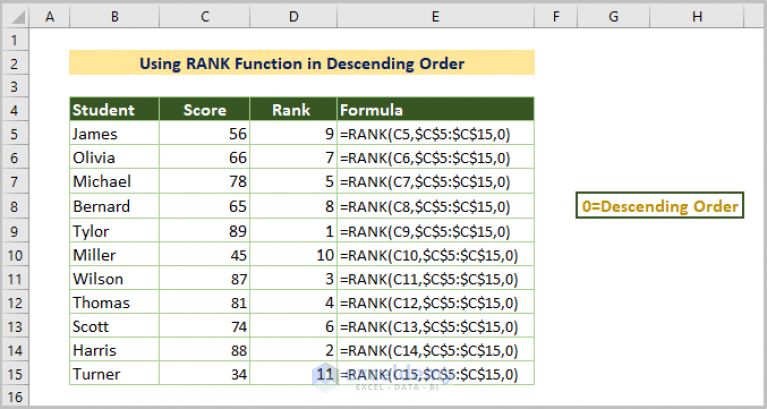This screenshot has width=767, height=409.
Task: Click Michael's score 78
Action: point(204,181)
